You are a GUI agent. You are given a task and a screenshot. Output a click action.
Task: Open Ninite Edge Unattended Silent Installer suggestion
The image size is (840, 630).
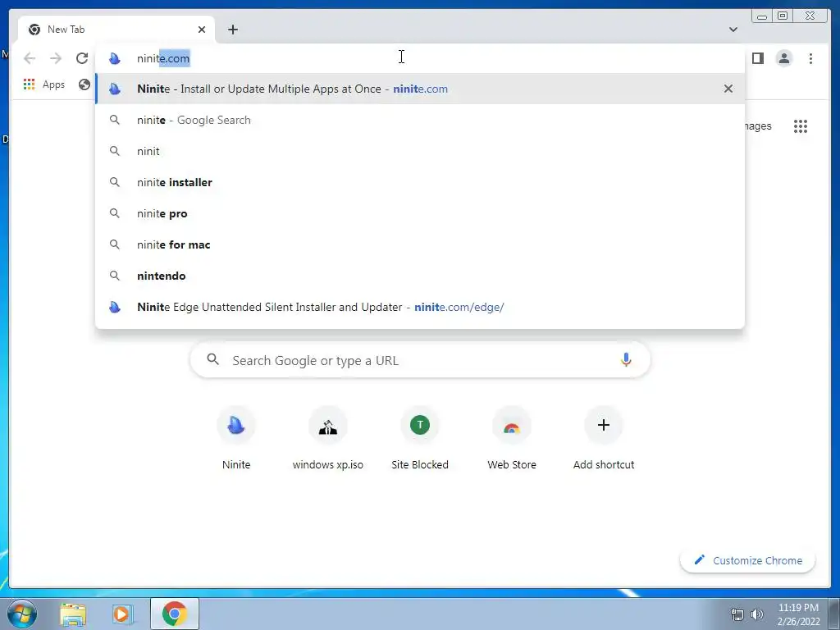pyautogui.click(x=420, y=307)
